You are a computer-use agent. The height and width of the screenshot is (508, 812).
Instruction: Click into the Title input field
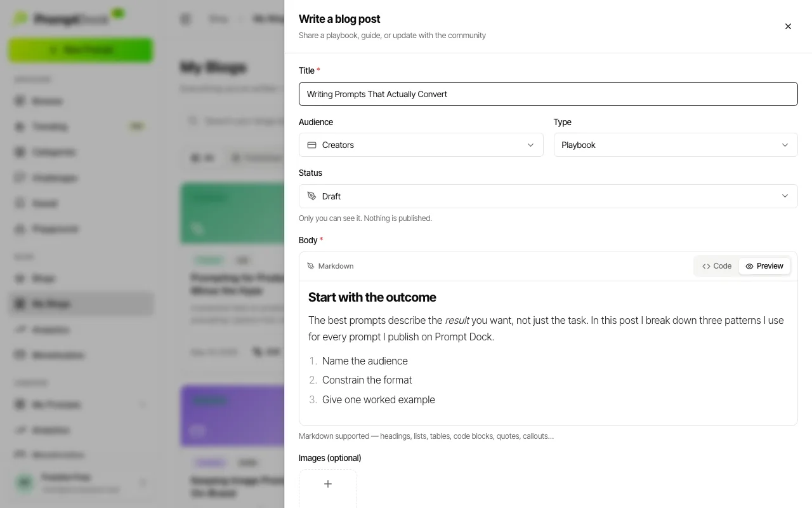(548, 94)
